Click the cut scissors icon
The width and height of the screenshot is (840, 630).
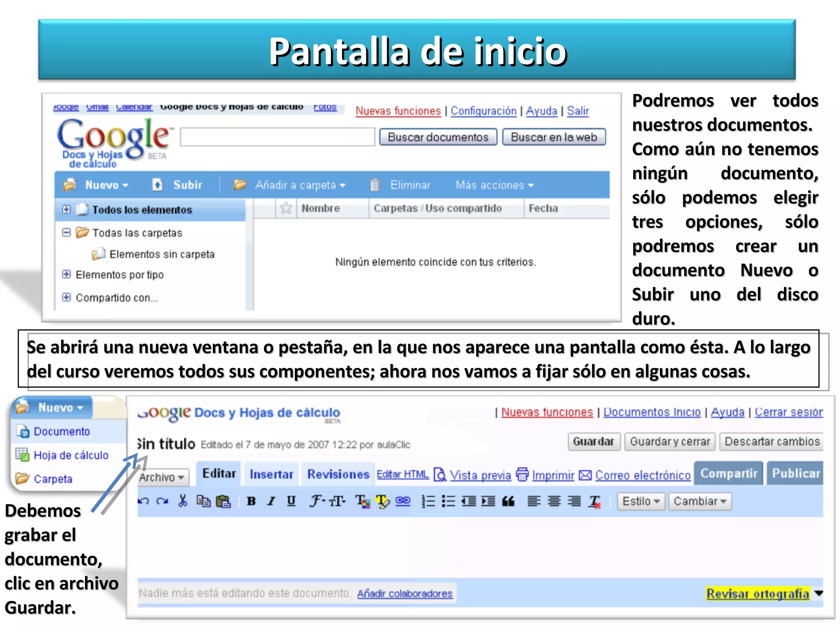[183, 501]
